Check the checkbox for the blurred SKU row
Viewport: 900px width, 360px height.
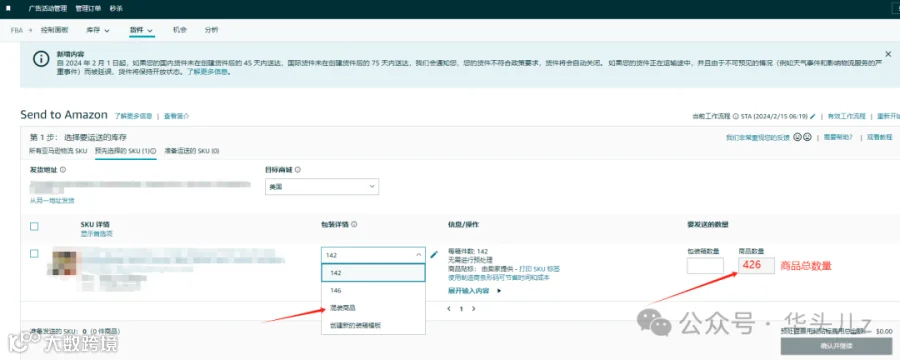tap(34, 254)
